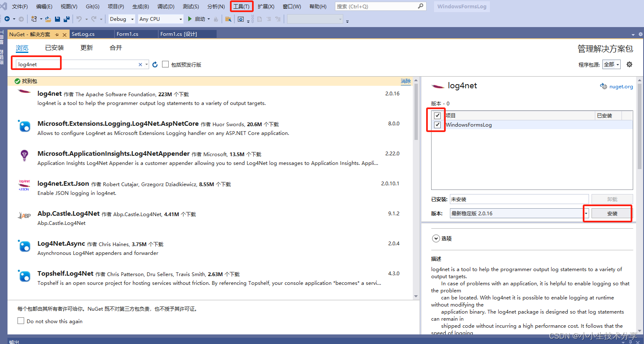The width and height of the screenshot is (644, 344).
Task: Click the 安装 install button
Action: pos(612,213)
